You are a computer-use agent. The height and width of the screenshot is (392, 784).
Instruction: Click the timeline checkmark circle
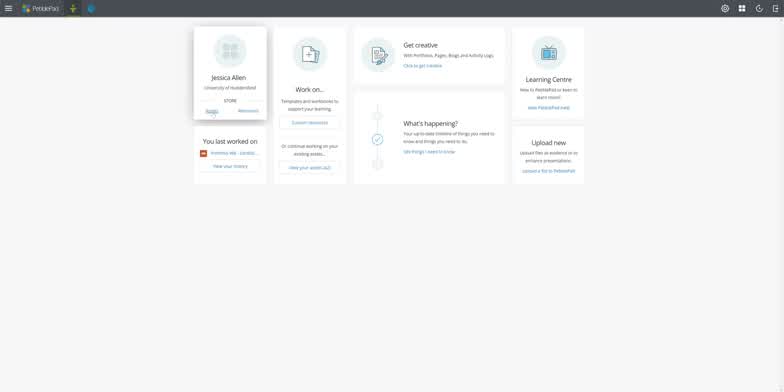[x=378, y=140]
